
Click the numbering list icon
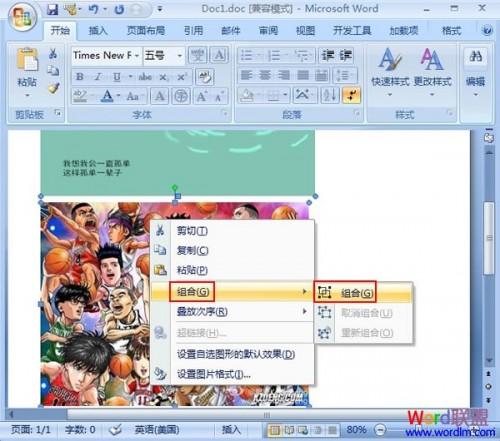point(274,55)
